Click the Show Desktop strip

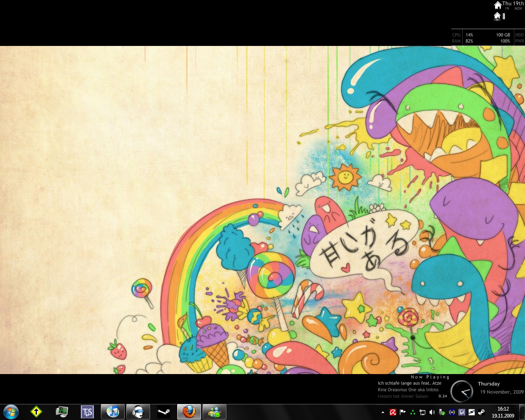522,412
